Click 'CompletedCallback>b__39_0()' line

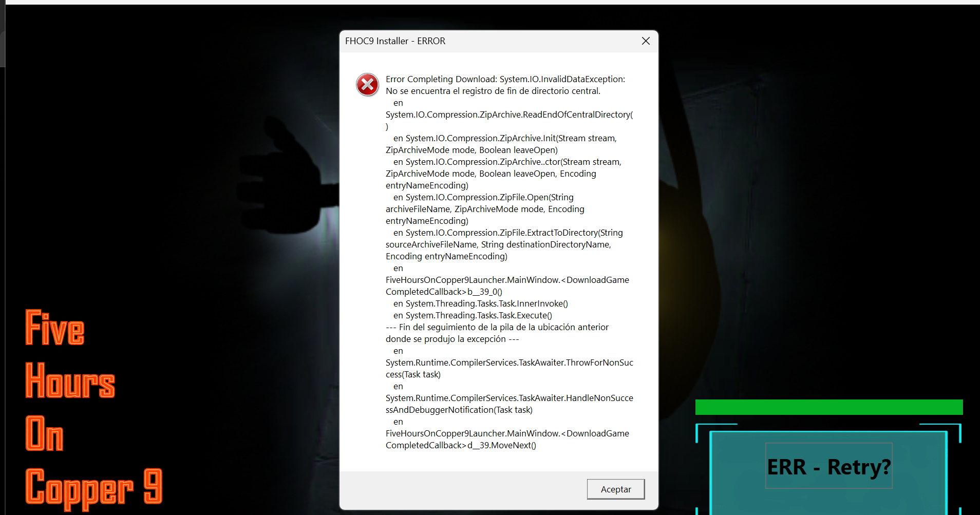pos(444,292)
